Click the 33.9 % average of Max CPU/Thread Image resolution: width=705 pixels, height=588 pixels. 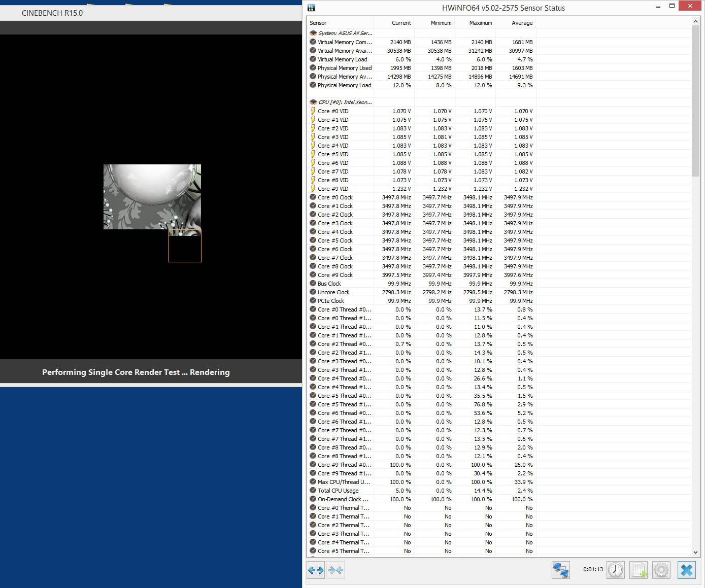523,481
